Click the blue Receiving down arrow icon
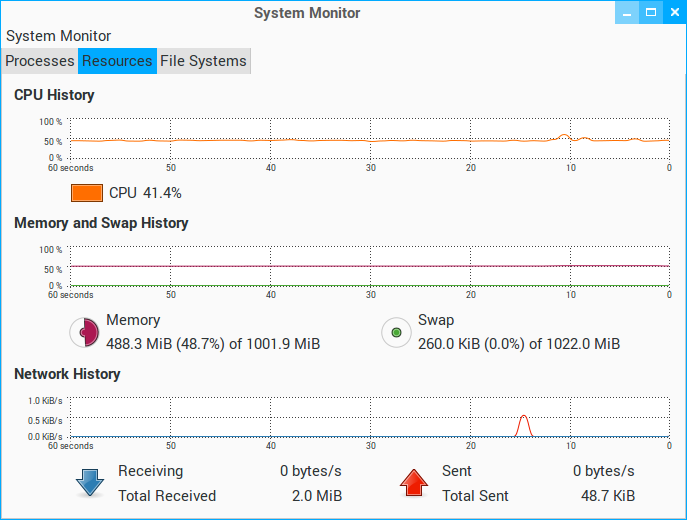Screen dimensions: 687x520 pyautogui.click(x=90, y=483)
